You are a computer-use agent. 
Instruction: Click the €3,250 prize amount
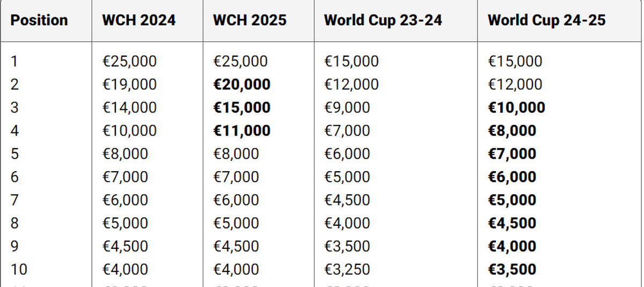(347, 269)
